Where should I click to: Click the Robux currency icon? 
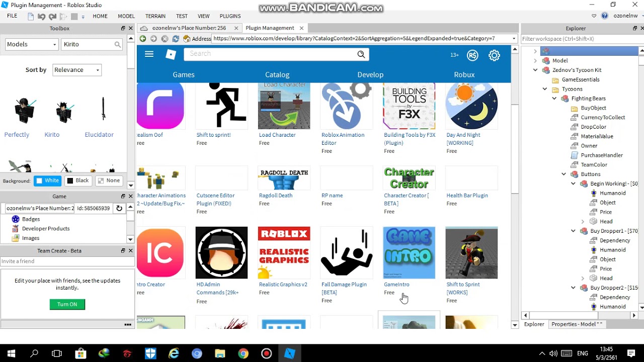click(472, 55)
